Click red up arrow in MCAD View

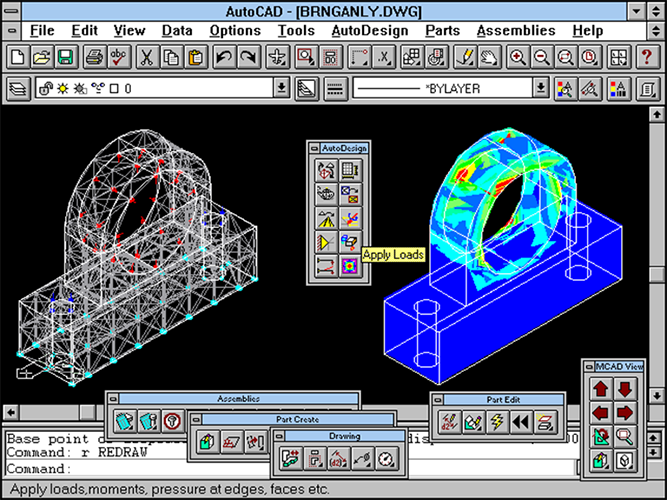point(601,389)
